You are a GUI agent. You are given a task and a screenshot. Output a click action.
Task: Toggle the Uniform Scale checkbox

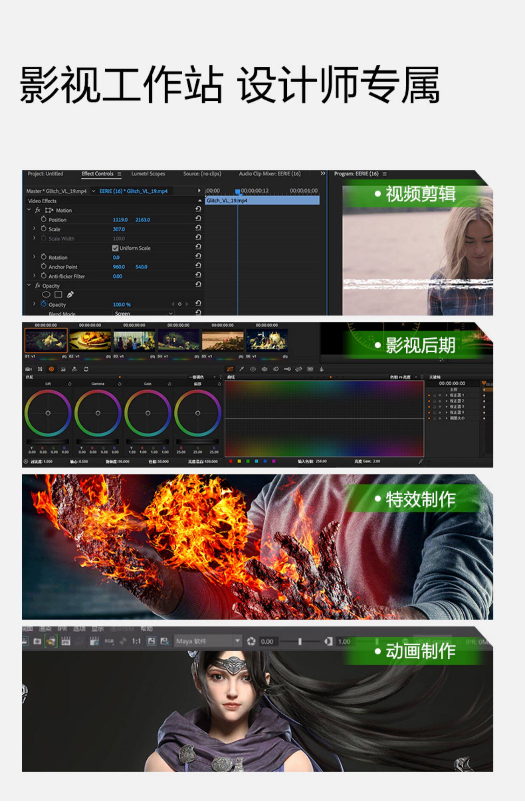pos(115,248)
